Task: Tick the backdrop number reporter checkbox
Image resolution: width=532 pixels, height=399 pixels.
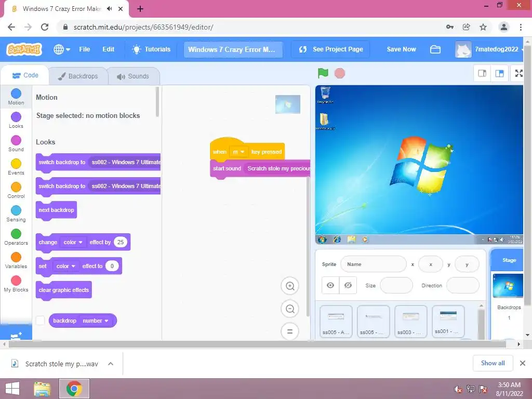Action: (41, 321)
